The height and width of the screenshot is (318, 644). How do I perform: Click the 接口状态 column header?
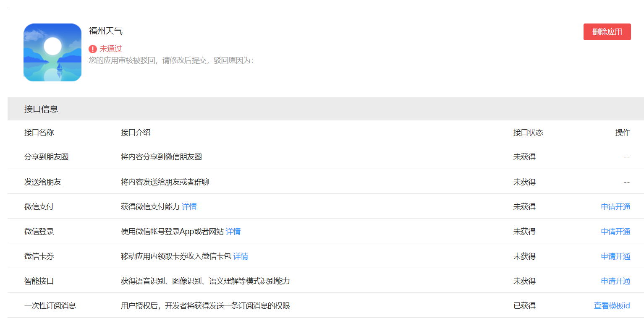[x=528, y=133]
